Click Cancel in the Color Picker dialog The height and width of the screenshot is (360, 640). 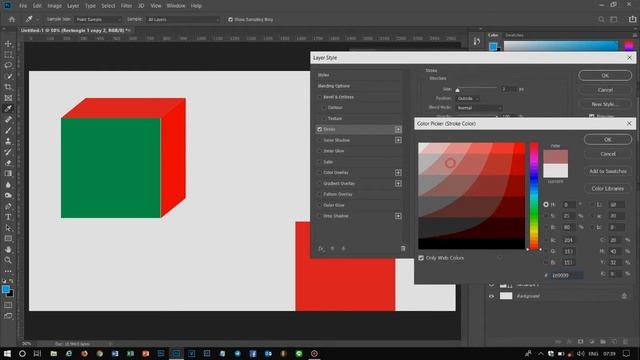(x=608, y=154)
